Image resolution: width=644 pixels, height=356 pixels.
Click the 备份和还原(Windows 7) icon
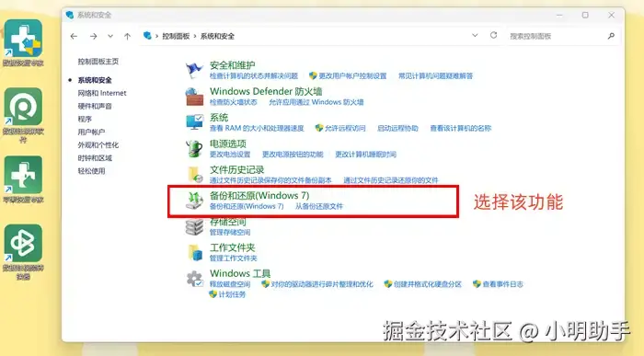tap(194, 201)
